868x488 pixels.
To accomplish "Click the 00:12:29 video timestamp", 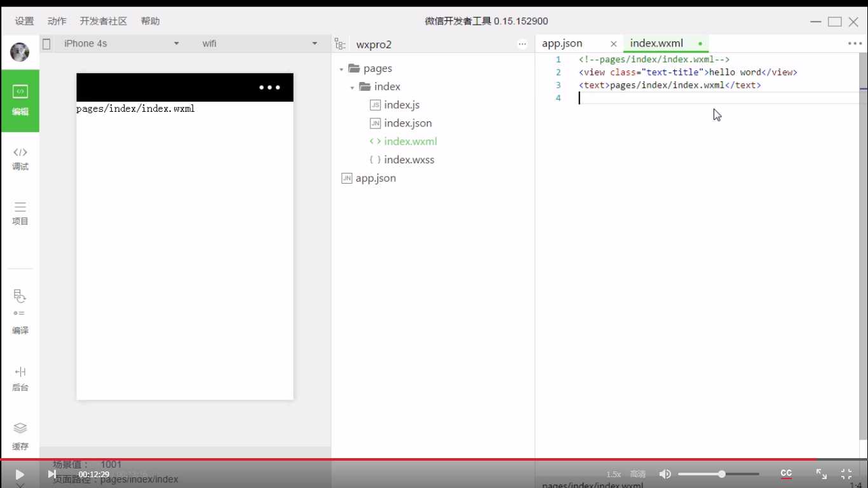I will point(94,475).
